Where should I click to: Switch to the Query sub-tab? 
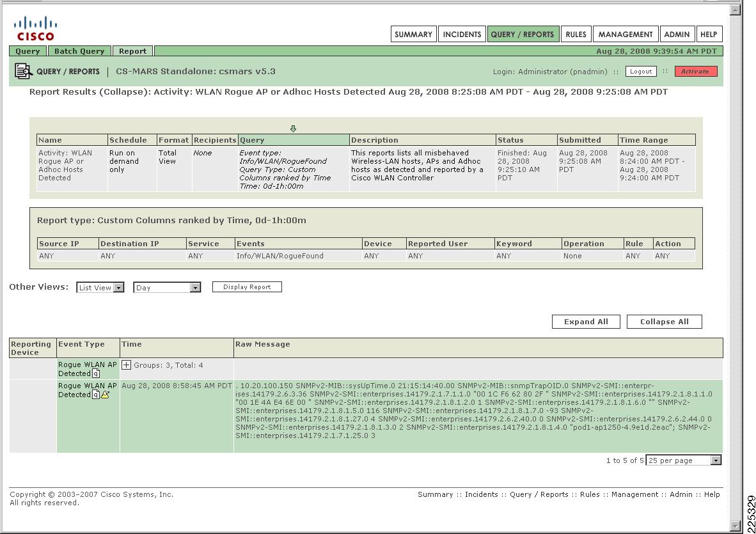pyautogui.click(x=28, y=51)
